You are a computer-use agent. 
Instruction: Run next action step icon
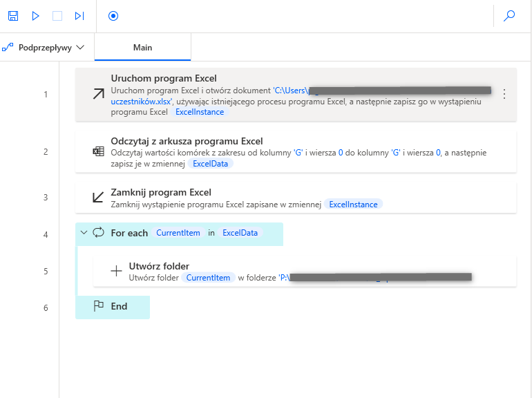coord(79,16)
